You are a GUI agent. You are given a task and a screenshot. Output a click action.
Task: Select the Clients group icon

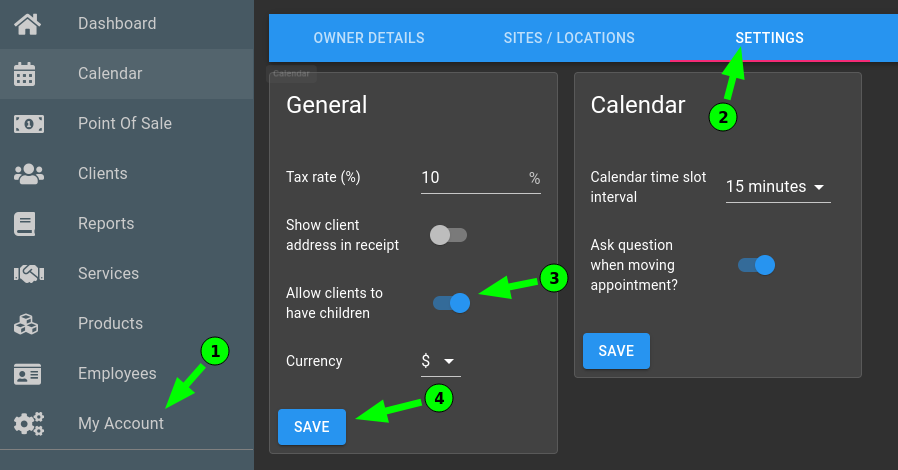point(29,174)
